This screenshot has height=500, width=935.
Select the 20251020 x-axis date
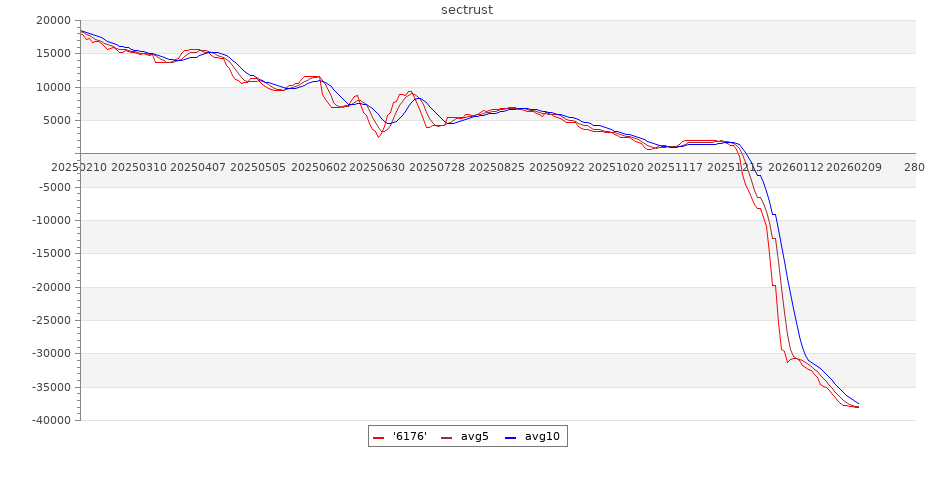pos(615,167)
